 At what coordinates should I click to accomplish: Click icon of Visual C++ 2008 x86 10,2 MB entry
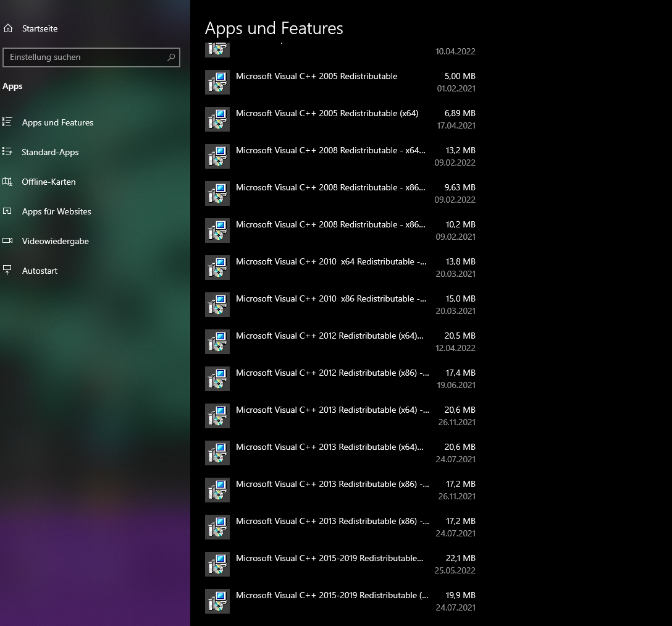coord(217,231)
